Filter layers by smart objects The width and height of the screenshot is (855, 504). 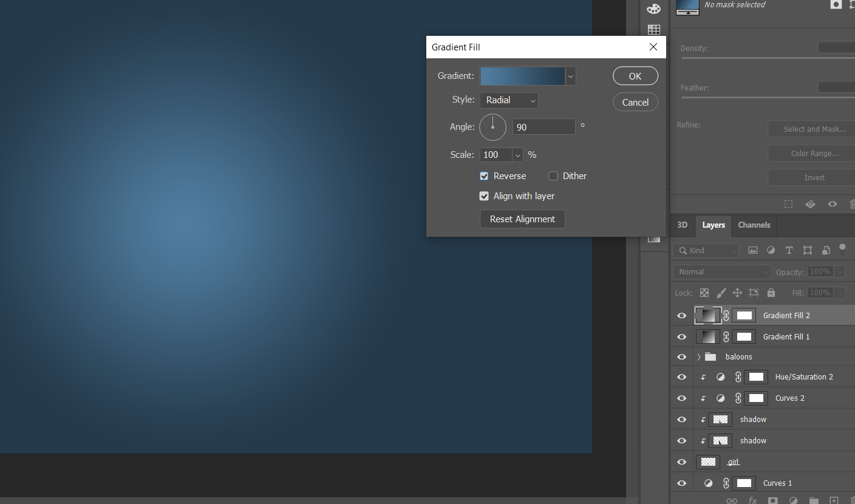[x=826, y=250]
